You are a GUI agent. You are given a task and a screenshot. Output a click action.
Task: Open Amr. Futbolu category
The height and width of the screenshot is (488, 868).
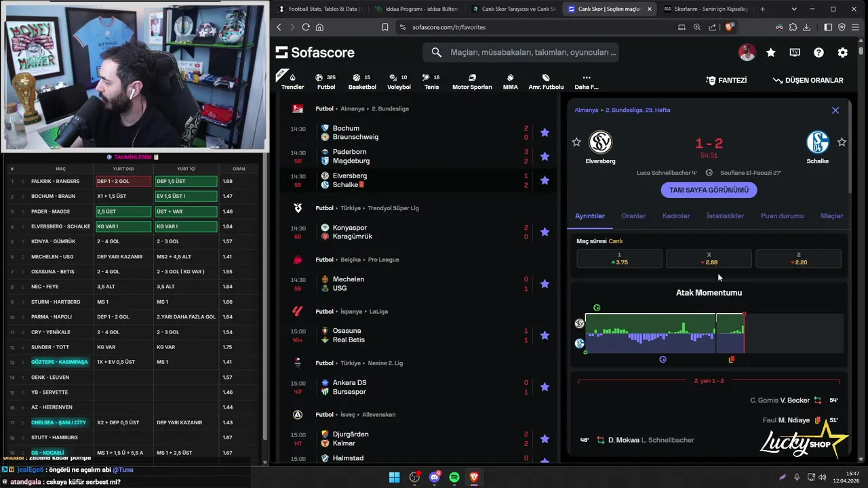(x=546, y=81)
